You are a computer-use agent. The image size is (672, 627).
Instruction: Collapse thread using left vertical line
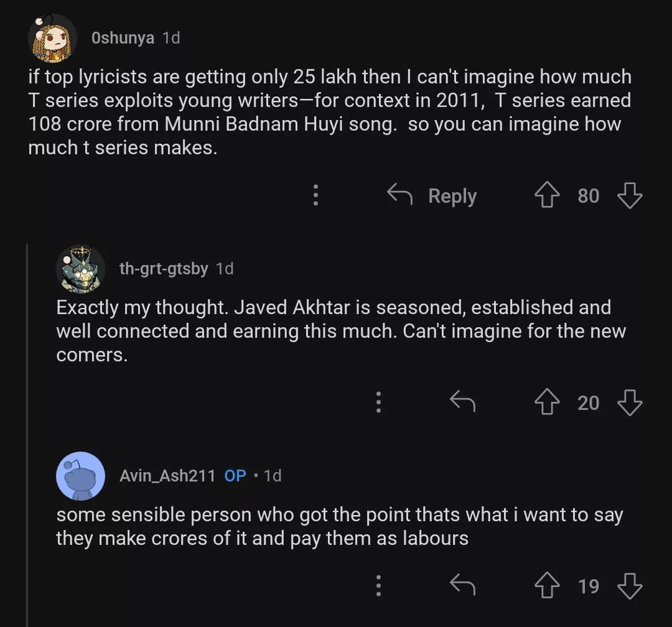click(x=27, y=435)
